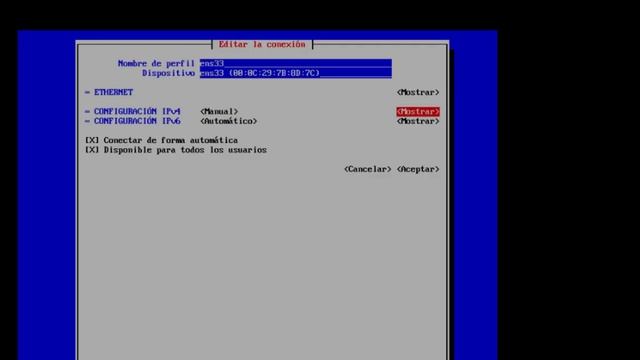Select the Dispositivo field with ens33 MAC
640x360 pixels.
[296, 73]
